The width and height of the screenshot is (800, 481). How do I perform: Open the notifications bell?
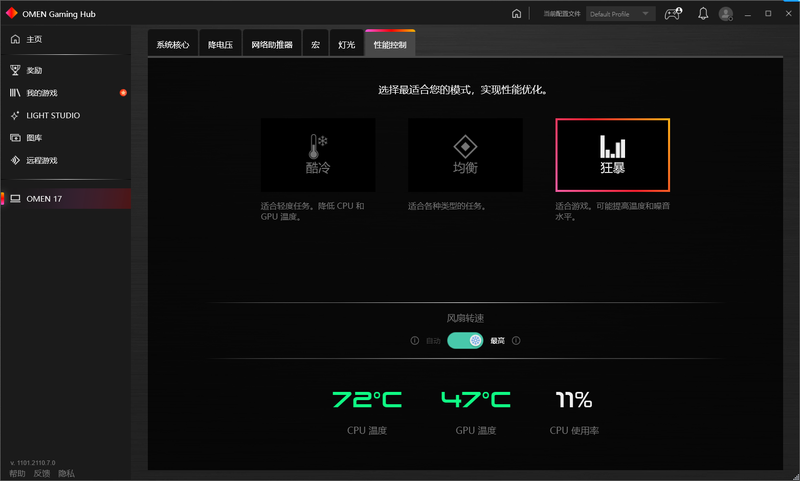tap(703, 14)
